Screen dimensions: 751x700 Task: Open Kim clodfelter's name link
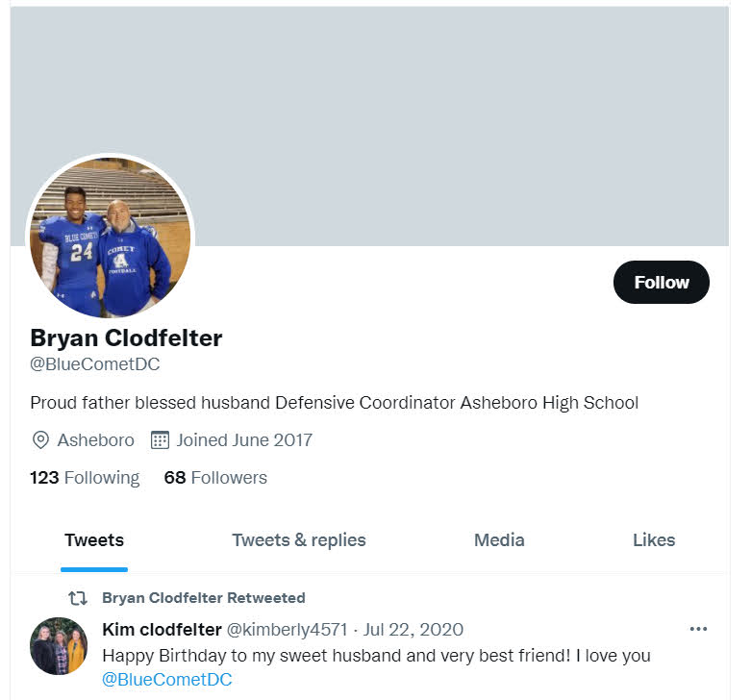point(162,629)
